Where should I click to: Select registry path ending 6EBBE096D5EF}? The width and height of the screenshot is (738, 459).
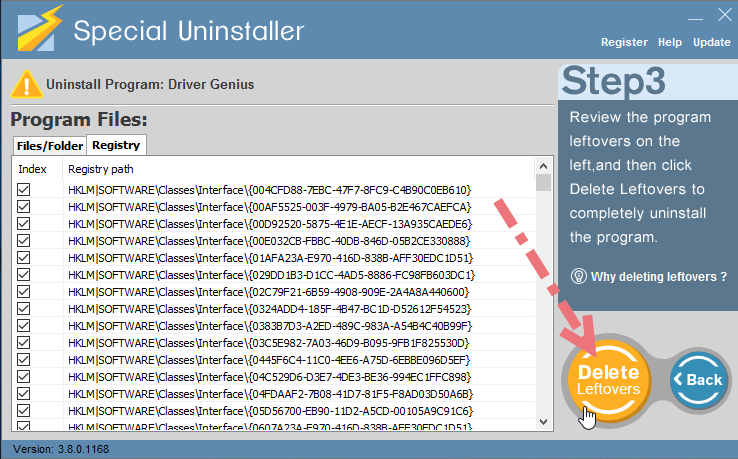pos(269,360)
